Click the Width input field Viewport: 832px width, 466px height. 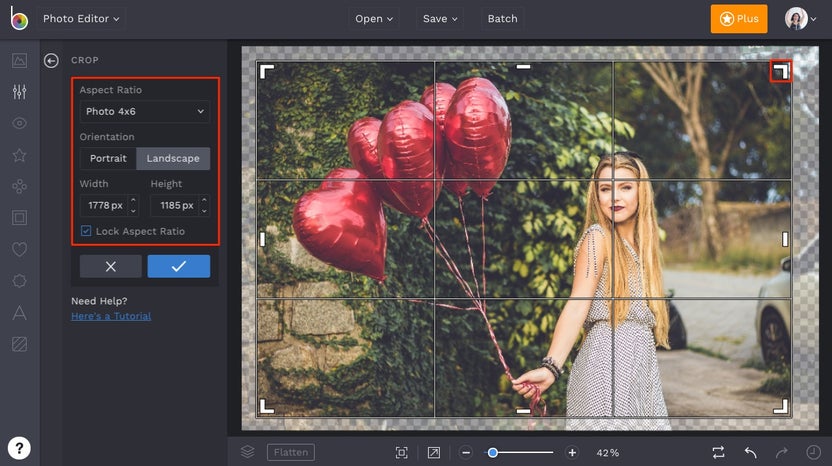pos(103,205)
